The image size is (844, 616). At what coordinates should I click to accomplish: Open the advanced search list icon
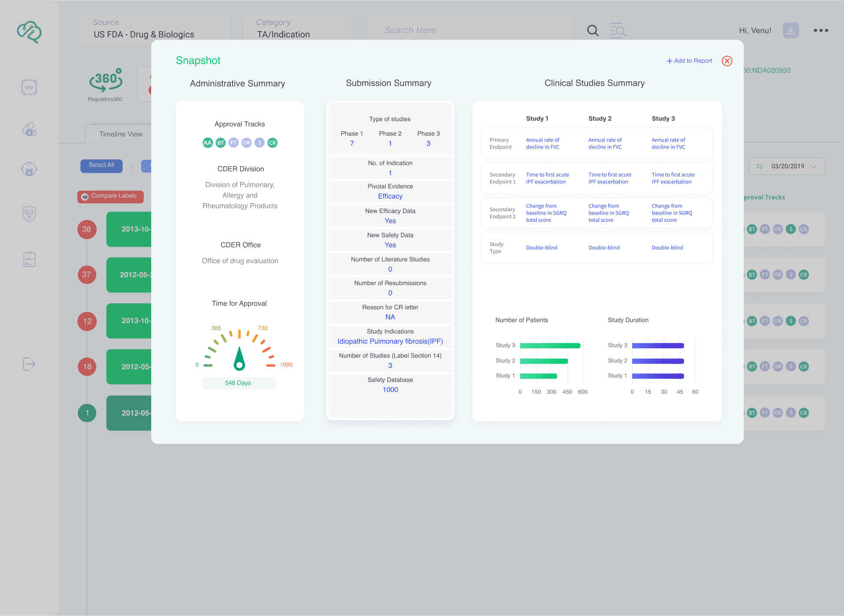tap(618, 30)
